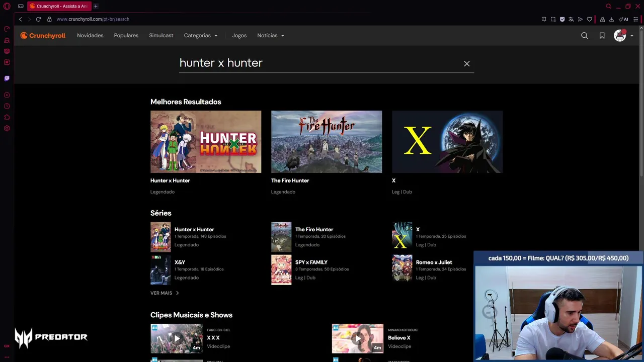This screenshot has width=644, height=362.
Task: Open the Novidades menu item
Action: [x=90, y=36]
